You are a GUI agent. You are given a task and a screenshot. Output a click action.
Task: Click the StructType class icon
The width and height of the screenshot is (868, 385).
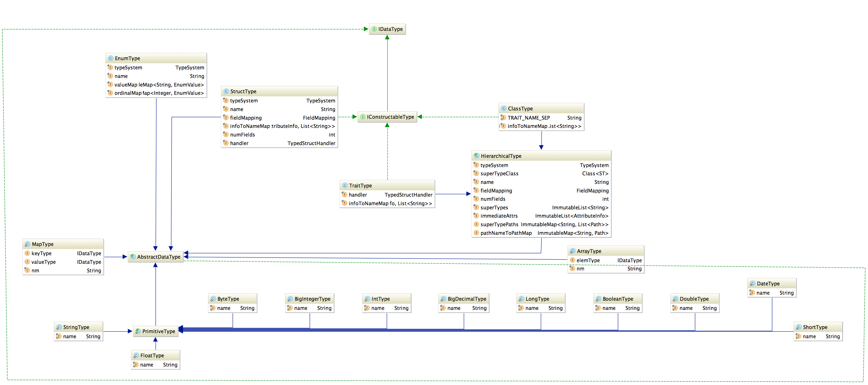coord(226,91)
